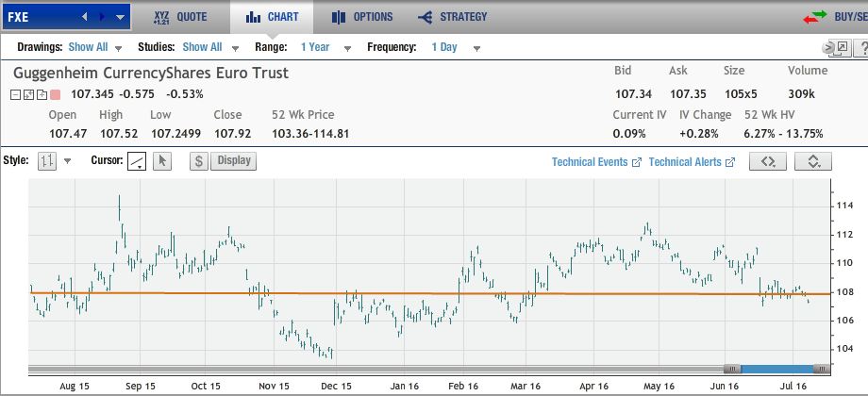The width and height of the screenshot is (868, 396).
Task: Switch to the Quote tab
Action: pos(180,17)
